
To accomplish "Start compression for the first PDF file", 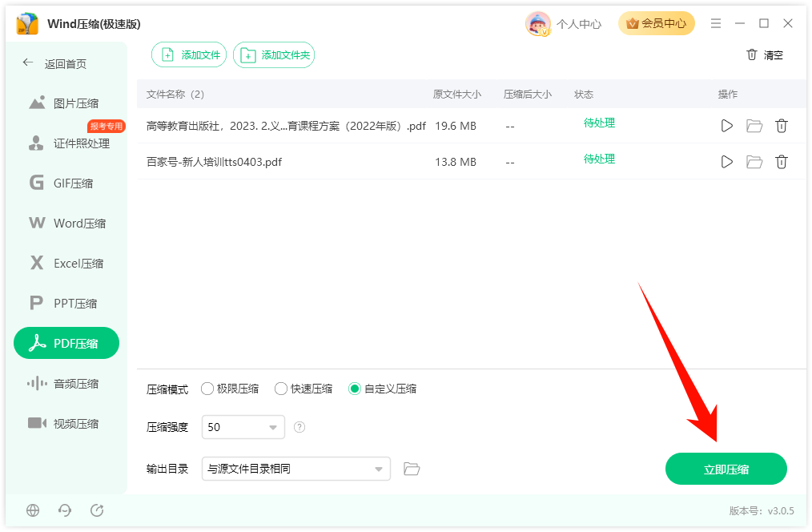I will pyautogui.click(x=726, y=126).
